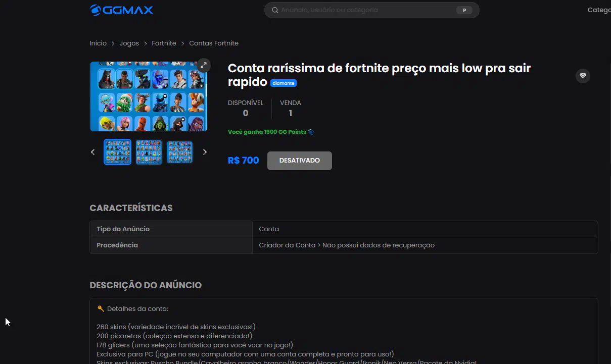Viewport: 611px width, 364px height.
Task: Select the first skin thumbnail
Action: pyautogui.click(x=117, y=152)
